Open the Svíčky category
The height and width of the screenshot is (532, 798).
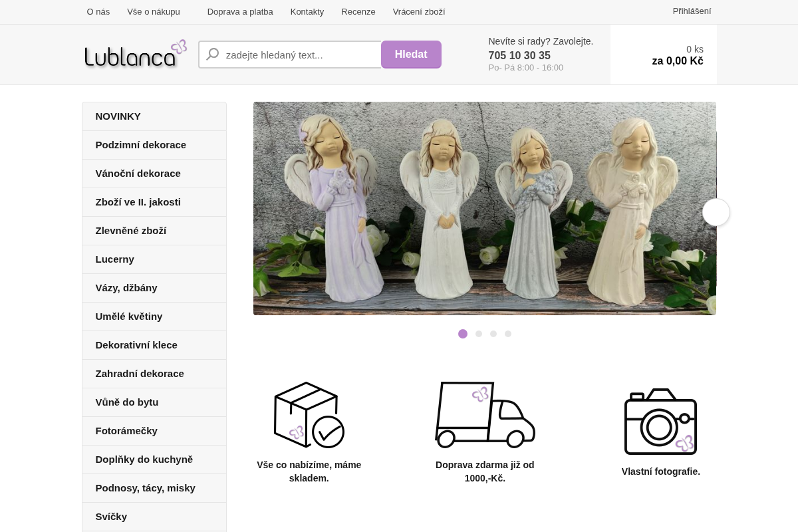(154, 517)
